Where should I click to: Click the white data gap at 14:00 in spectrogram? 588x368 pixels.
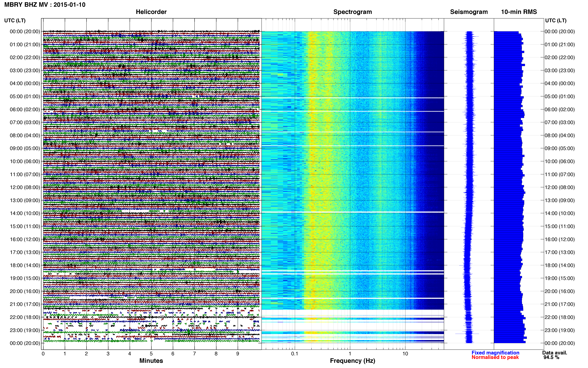352,212
